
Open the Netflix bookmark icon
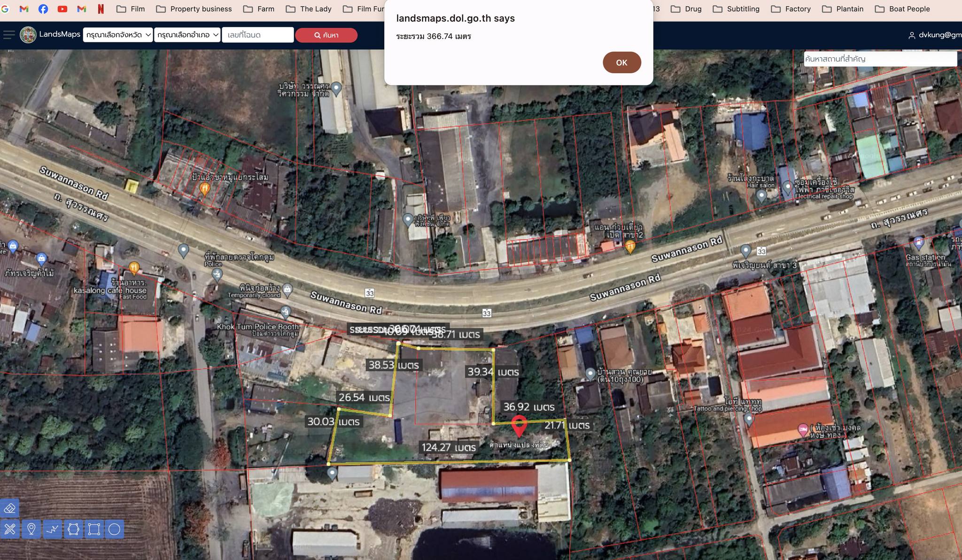point(101,9)
